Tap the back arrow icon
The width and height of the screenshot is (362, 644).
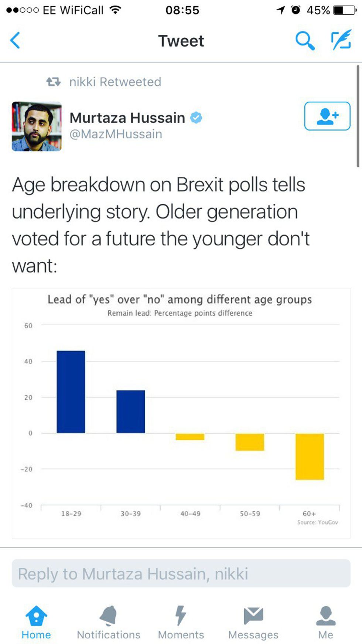coord(15,40)
